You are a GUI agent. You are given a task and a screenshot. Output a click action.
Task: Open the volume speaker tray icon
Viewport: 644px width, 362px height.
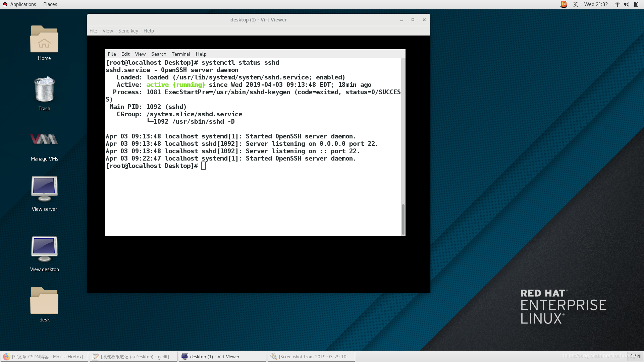click(x=627, y=4)
